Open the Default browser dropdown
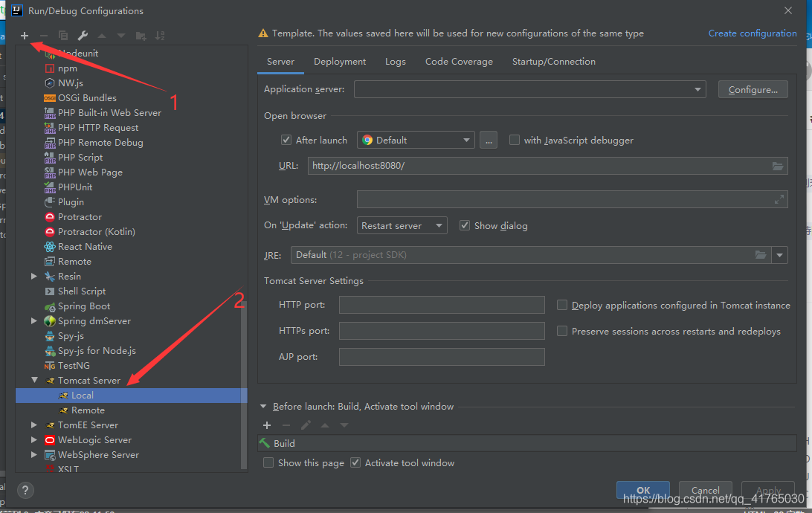The width and height of the screenshot is (812, 513). click(416, 141)
